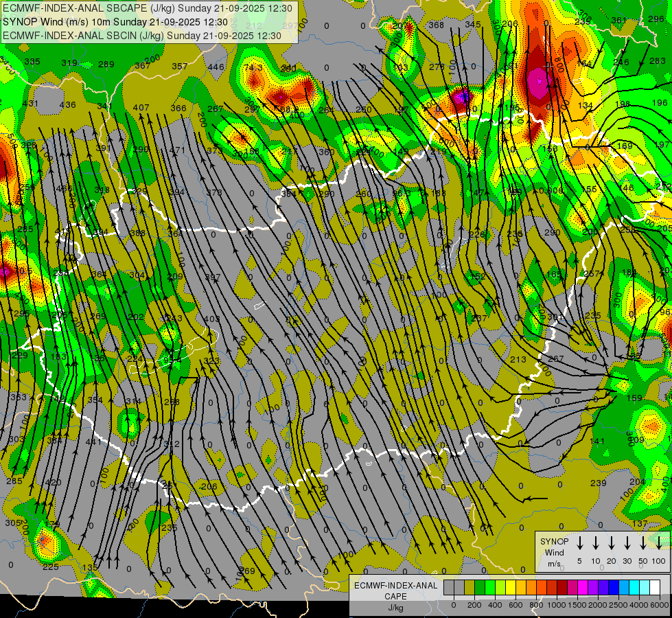Click the SBCAPE title line
This screenshot has height=618, width=672.
148,8
